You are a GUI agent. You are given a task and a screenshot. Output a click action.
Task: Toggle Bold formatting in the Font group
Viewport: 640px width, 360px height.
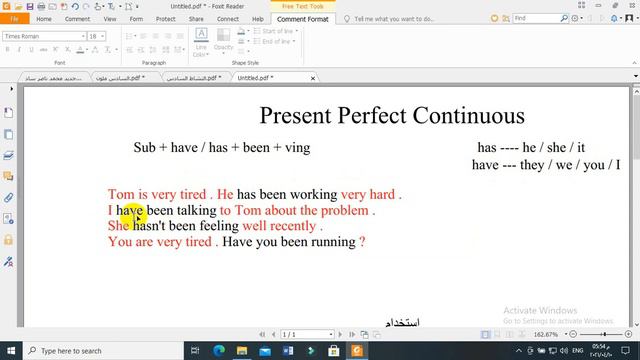7,49
